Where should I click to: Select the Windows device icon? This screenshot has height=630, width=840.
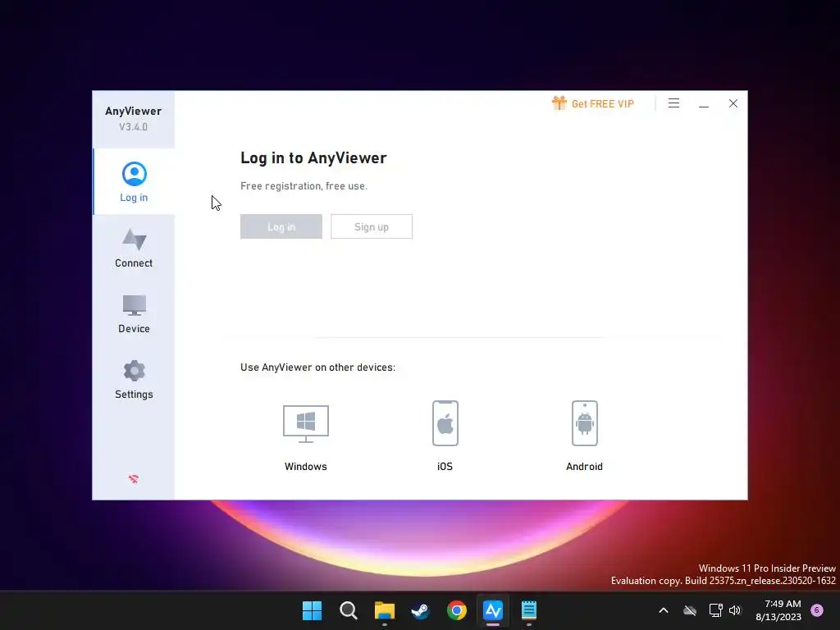306,424
